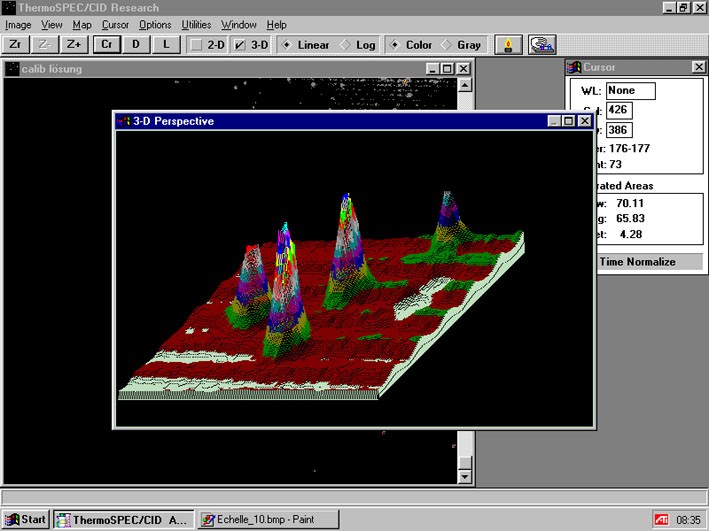Click the field showing 426
709x531 pixels.
tap(619, 110)
